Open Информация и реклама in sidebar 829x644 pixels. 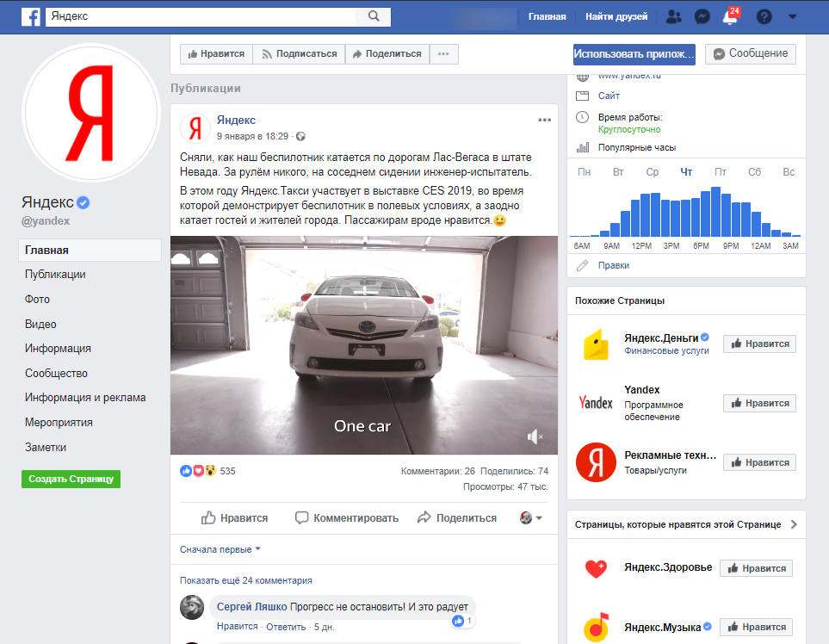(x=85, y=398)
